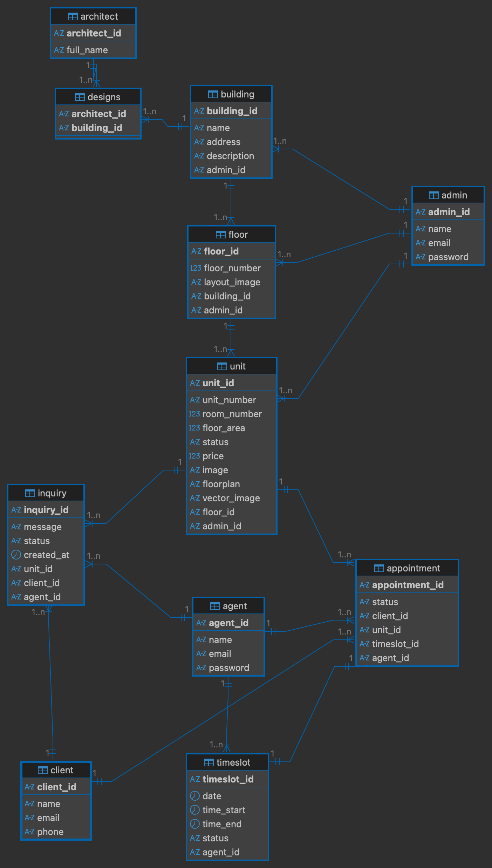Select the description column in building
492x868 pixels.
pos(230,156)
